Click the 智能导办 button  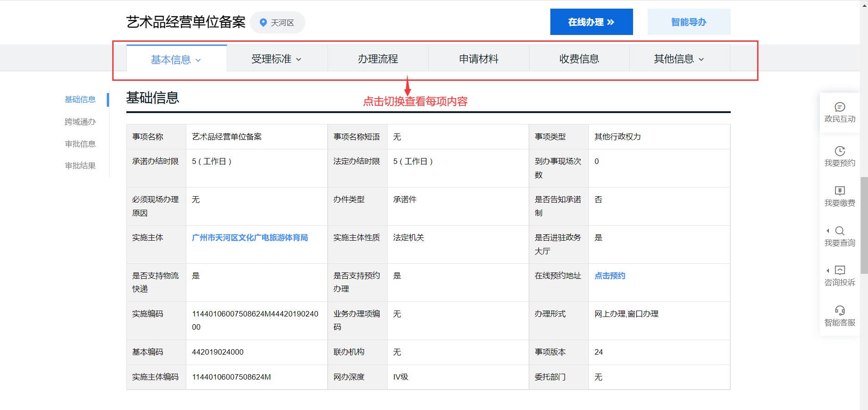[688, 22]
